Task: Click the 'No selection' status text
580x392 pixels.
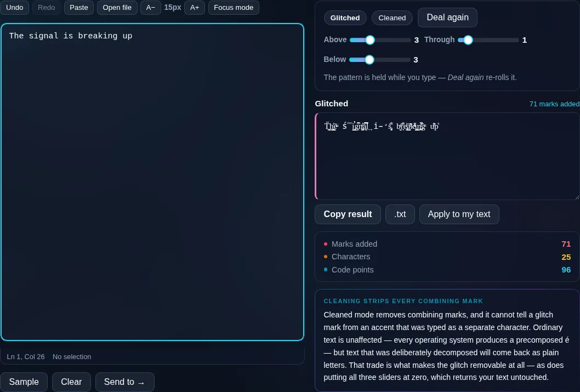Action: [72, 356]
